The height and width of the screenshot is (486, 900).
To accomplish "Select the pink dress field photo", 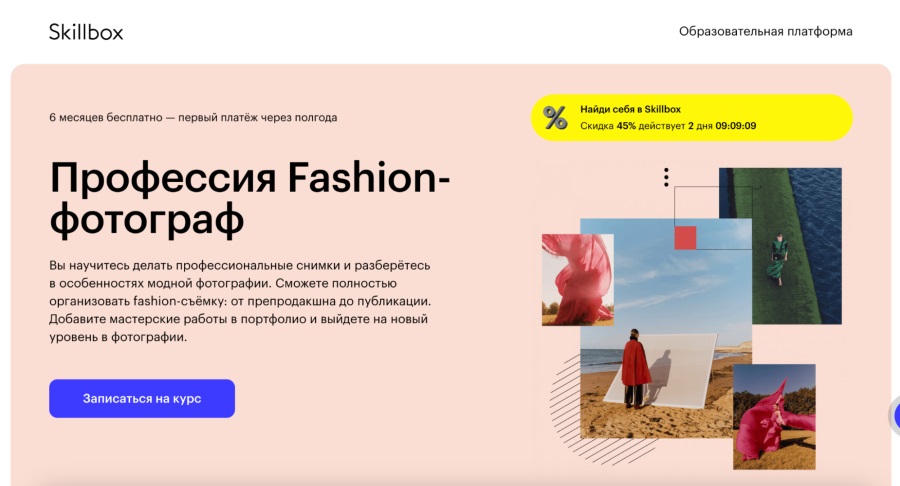I will pyautogui.click(x=774, y=417).
